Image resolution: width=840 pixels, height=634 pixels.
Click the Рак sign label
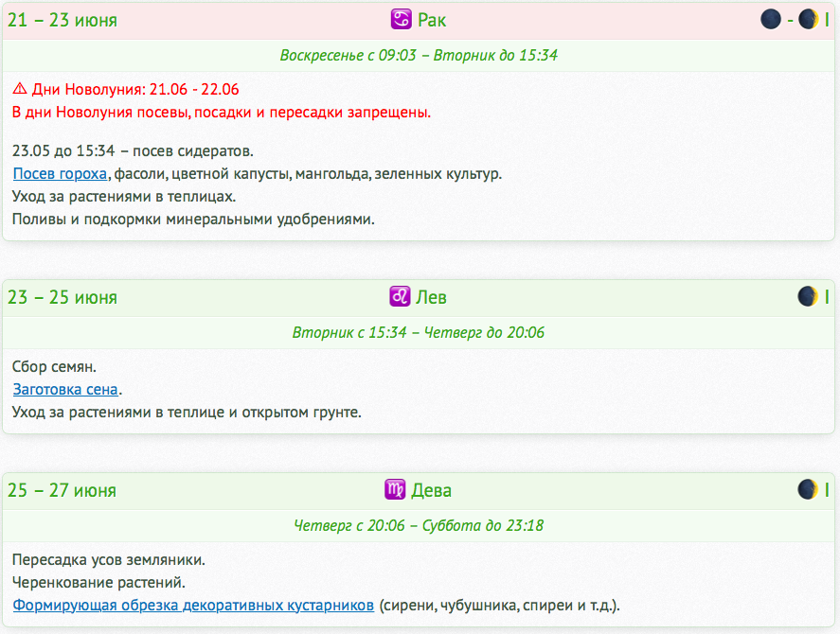[x=432, y=20]
